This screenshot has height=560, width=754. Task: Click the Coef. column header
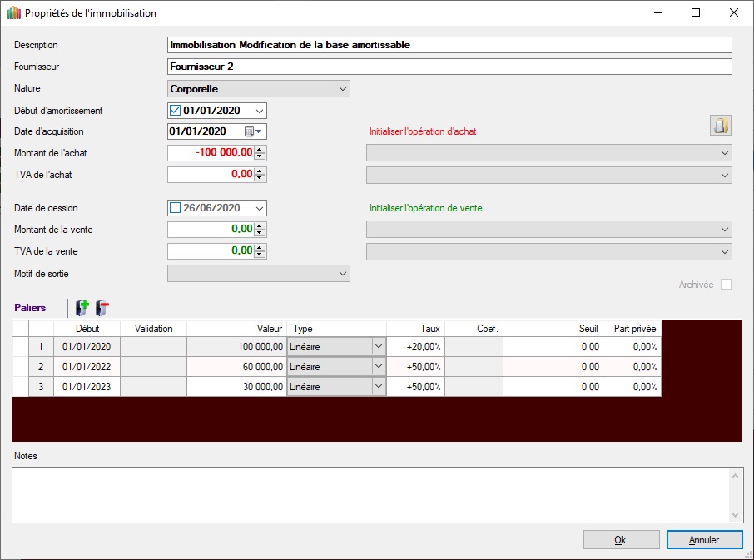point(474,329)
